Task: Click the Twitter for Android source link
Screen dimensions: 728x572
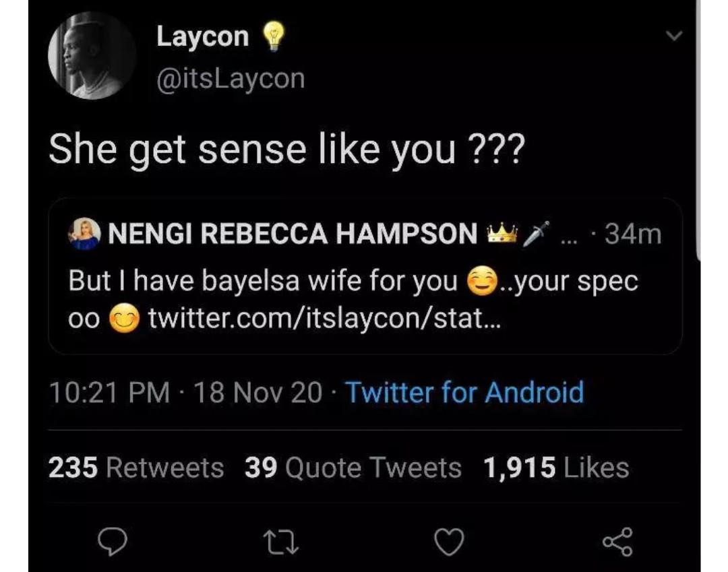Action: pyautogui.click(x=464, y=392)
